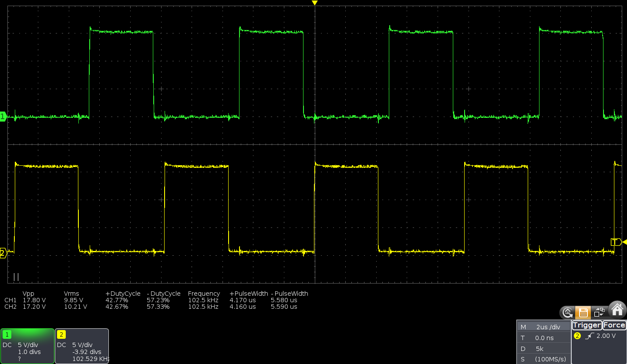Select the green channel 1 info box

[27, 346]
